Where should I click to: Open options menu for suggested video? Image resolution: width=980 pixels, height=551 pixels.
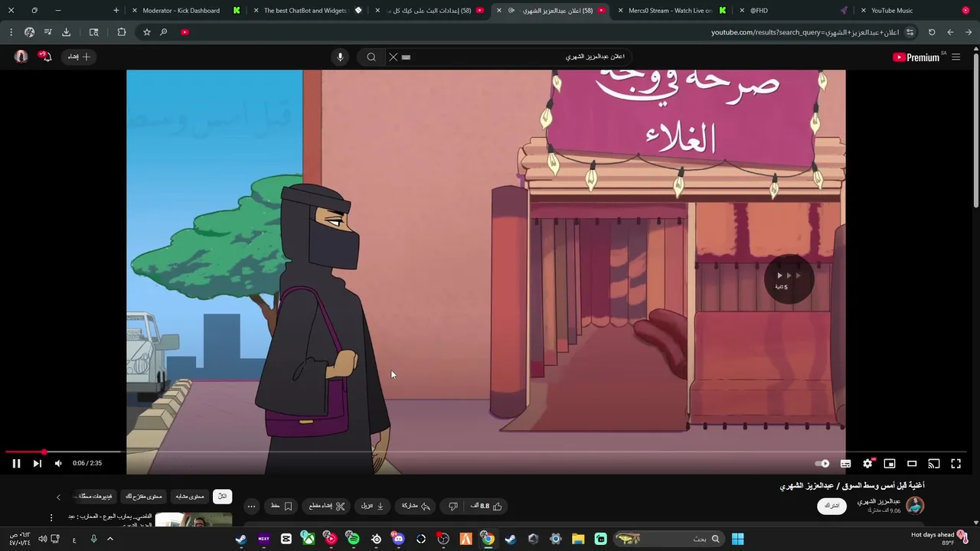coord(51,518)
